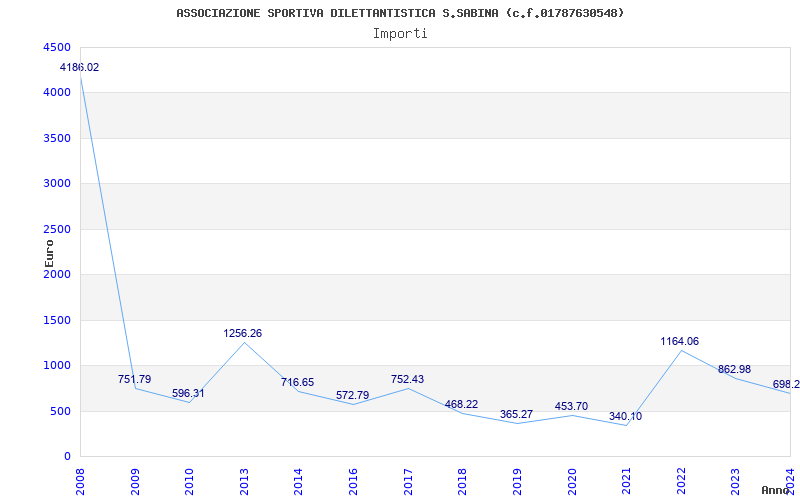Click the 2021 year tick label
Viewport: 800px width, 500px height.
626,482
